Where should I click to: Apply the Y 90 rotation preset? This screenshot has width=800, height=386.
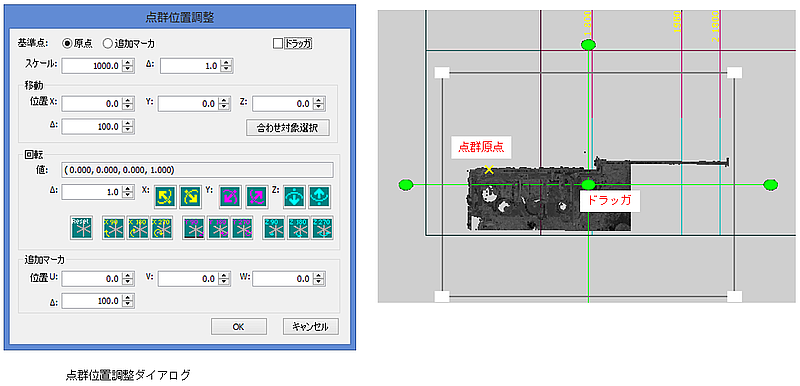point(194,228)
